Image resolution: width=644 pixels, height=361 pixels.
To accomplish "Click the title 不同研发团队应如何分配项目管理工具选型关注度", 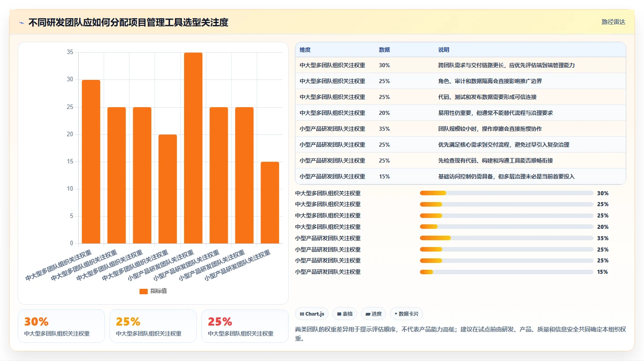I will pos(128,22).
